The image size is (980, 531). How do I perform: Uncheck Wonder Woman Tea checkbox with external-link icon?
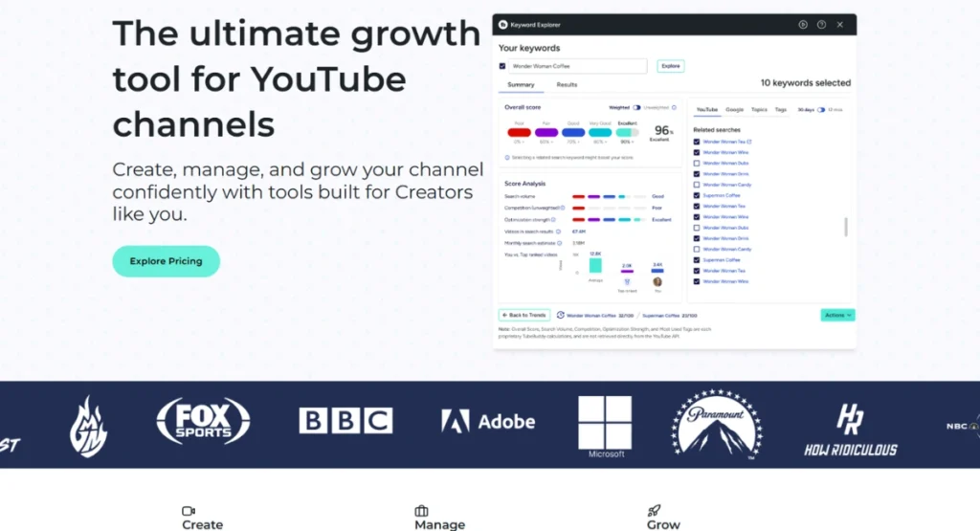[x=697, y=142]
